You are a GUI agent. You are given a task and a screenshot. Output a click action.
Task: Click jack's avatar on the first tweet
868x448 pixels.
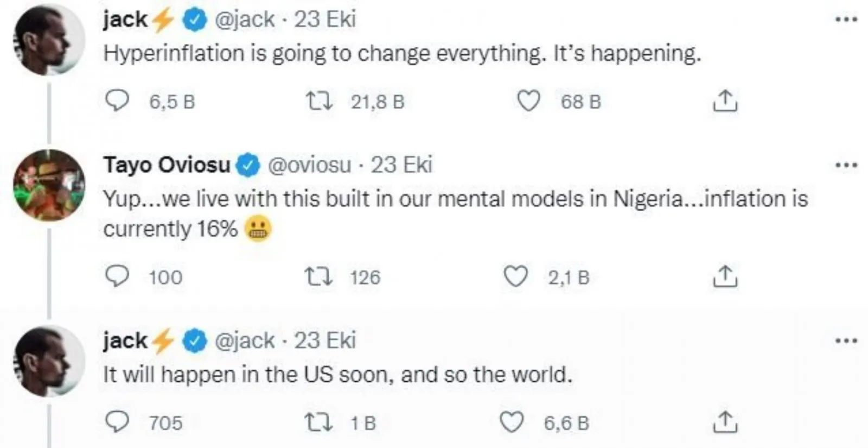point(49,40)
